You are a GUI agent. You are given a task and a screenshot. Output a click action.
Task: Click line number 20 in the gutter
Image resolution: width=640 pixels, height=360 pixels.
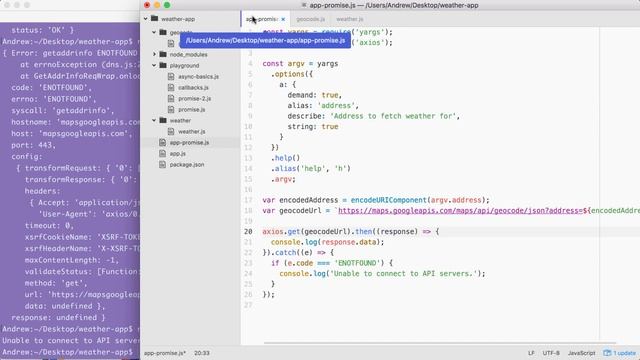pyautogui.click(x=248, y=231)
